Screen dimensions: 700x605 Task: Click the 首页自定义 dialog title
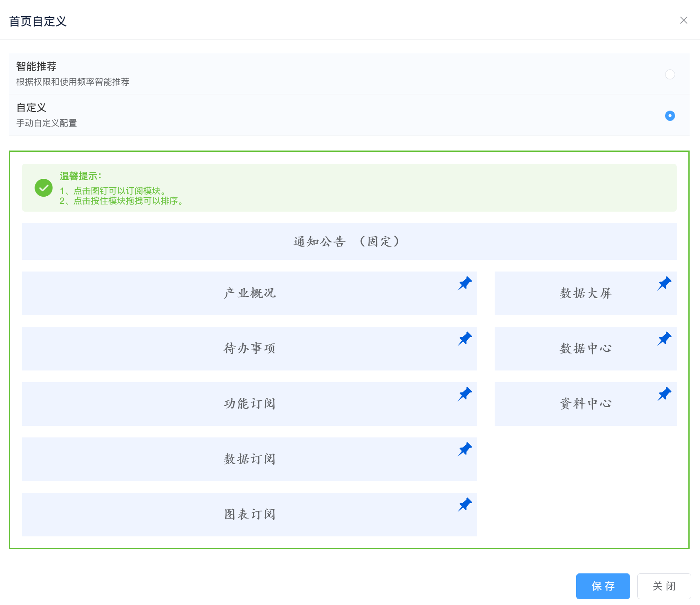(38, 21)
